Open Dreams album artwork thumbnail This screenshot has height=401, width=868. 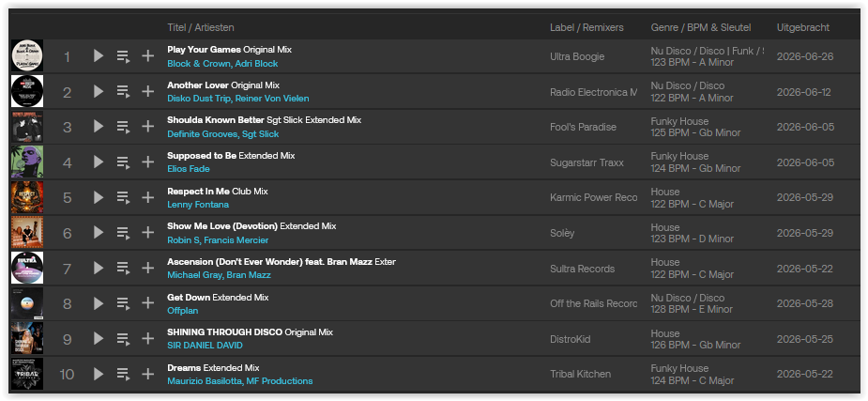(27, 374)
